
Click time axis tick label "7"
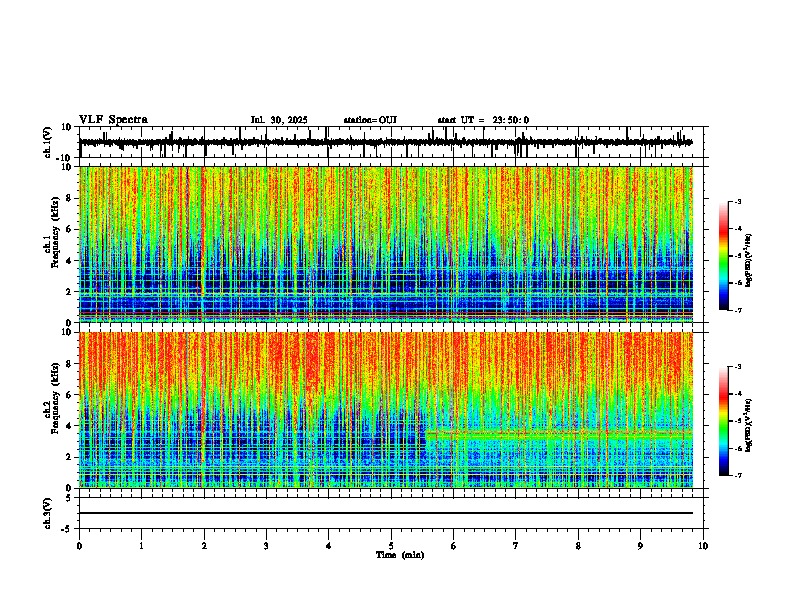pos(516,546)
